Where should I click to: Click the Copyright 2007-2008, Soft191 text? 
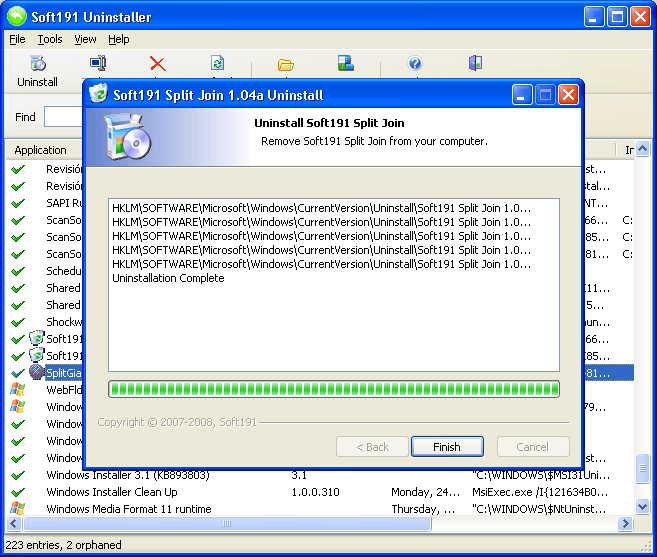coord(177,422)
